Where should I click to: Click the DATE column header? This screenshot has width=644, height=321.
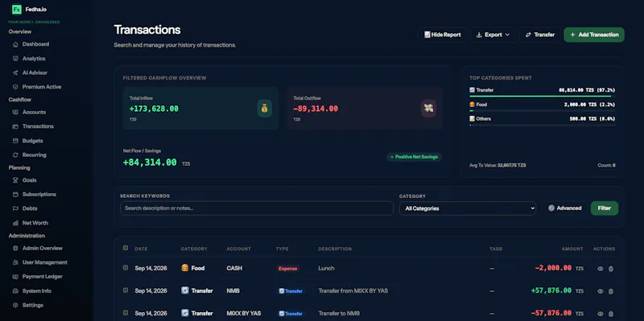coord(141,249)
